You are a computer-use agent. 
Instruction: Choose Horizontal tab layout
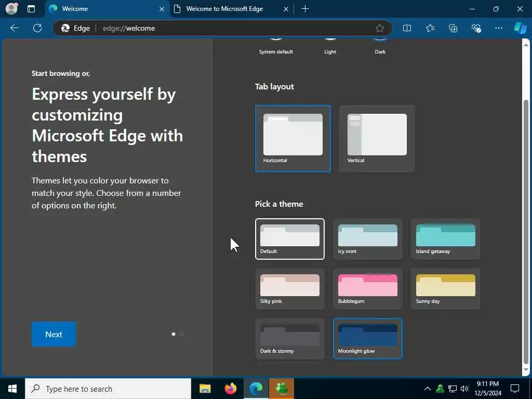pos(293,139)
